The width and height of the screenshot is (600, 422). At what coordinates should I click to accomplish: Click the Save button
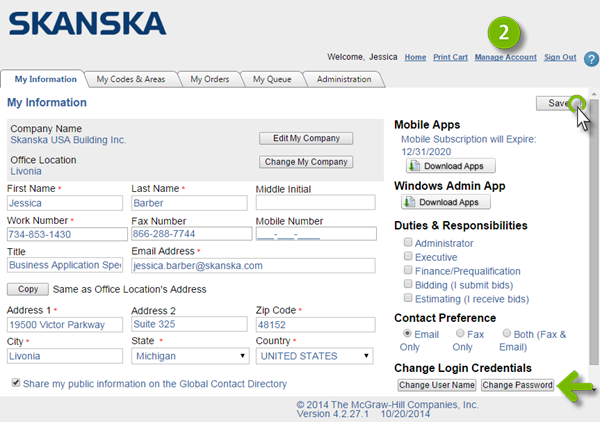coord(559,103)
